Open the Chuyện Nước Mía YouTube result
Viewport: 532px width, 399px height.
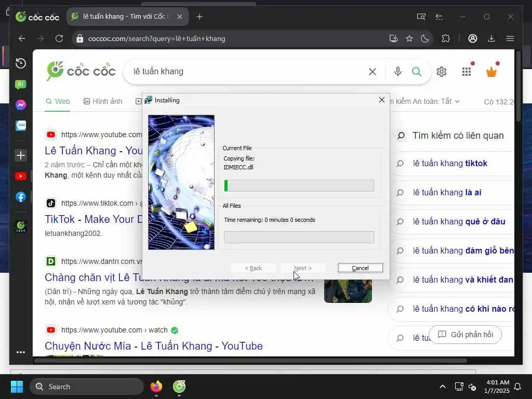[154, 345]
